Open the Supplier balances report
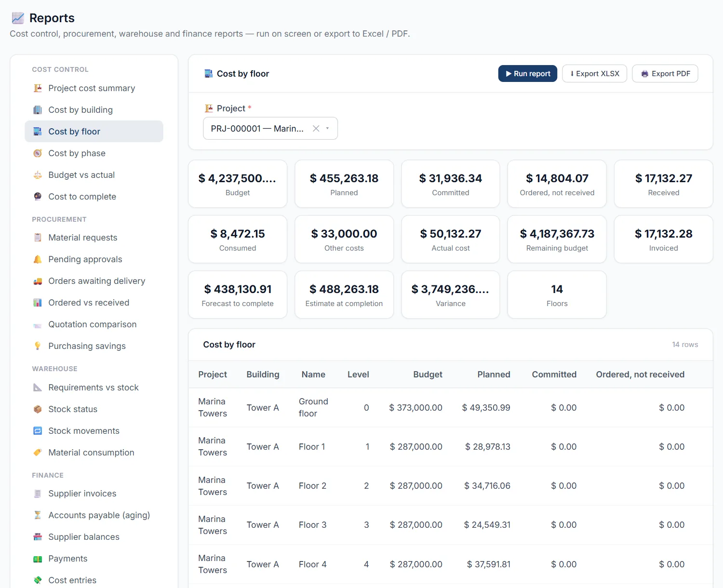 [x=94, y=537]
